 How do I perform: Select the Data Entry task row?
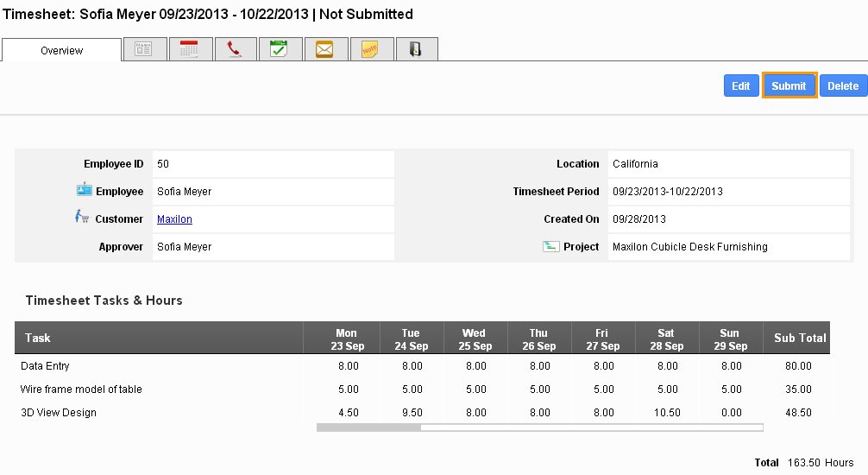point(46,366)
